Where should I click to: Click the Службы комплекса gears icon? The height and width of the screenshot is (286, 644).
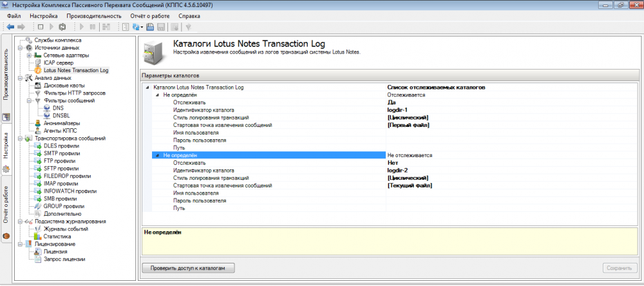29,41
